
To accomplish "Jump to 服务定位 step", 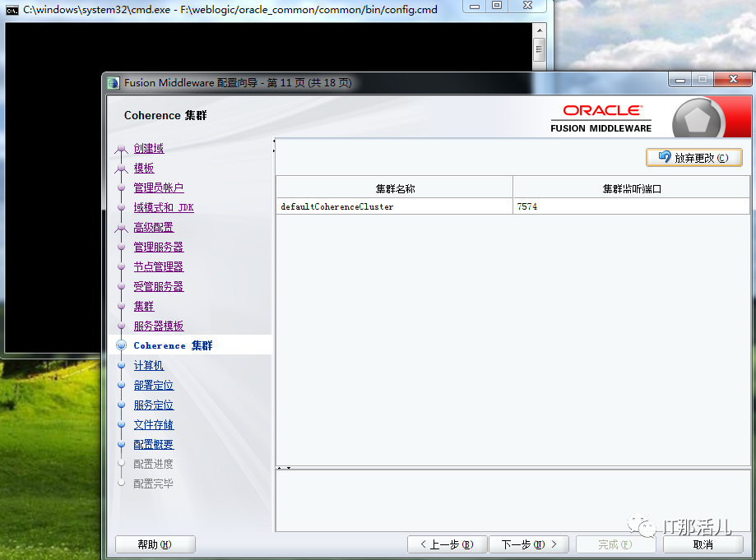I will tap(154, 405).
